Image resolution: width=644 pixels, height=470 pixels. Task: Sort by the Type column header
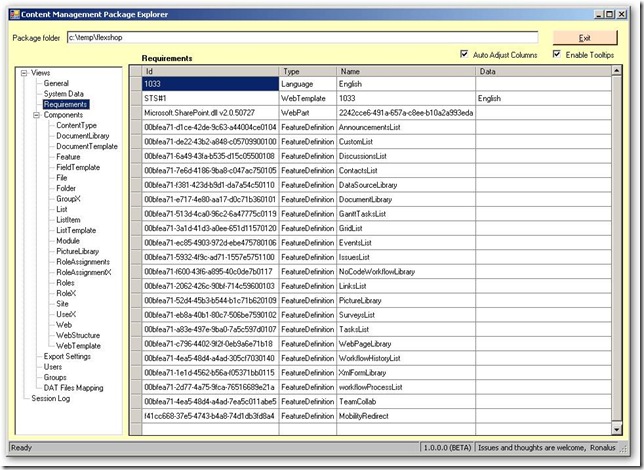[x=308, y=71]
